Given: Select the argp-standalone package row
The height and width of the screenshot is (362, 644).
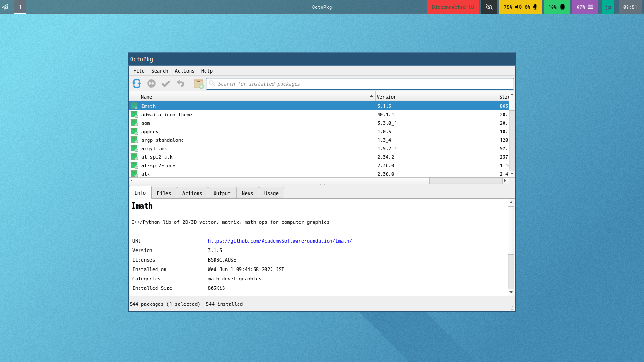Looking at the screenshot, I should pyautogui.click(x=319, y=140).
